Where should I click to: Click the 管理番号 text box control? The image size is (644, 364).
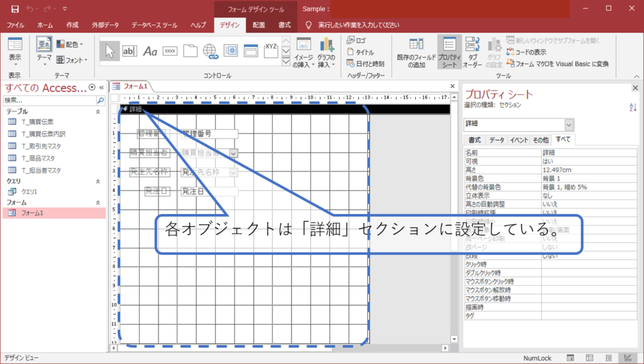coord(209,134)
